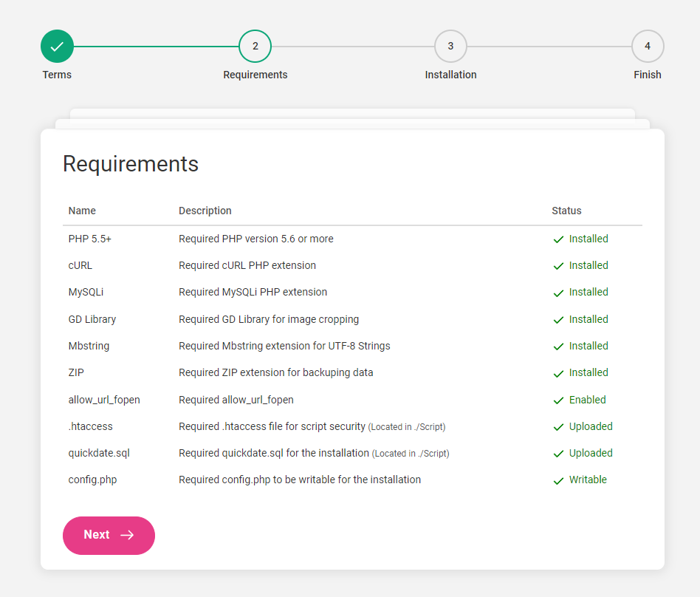
Task: Click the checkmark beside config.php Writable
Action: point(558,481)
